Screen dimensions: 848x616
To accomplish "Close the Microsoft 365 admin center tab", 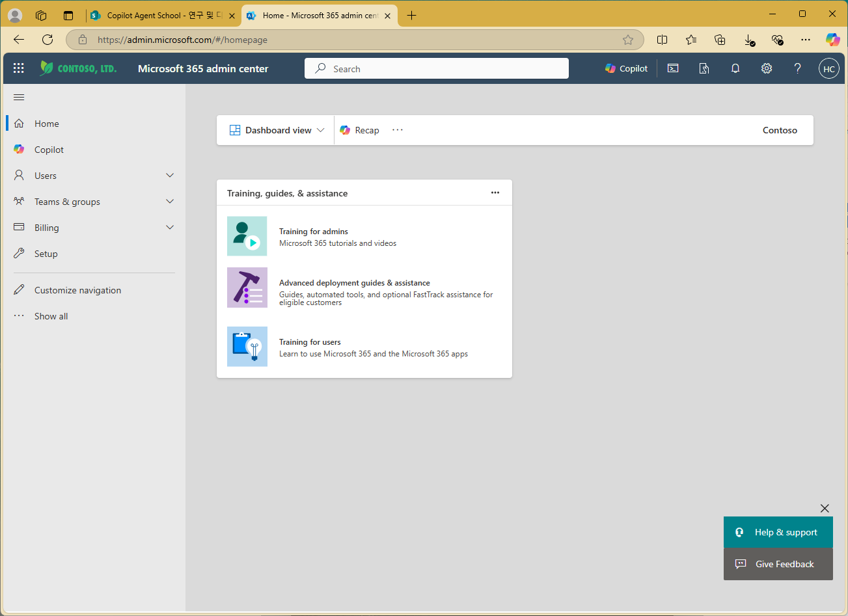I will [388, 16].
